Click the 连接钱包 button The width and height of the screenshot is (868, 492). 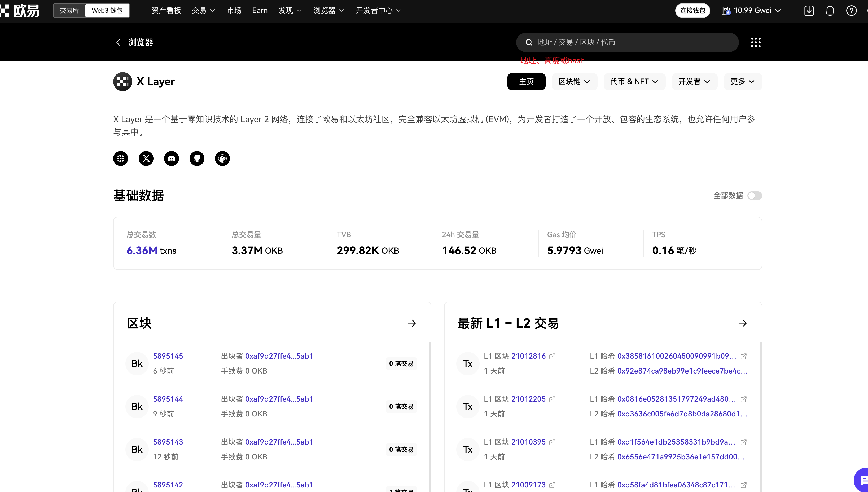[692, 11]
